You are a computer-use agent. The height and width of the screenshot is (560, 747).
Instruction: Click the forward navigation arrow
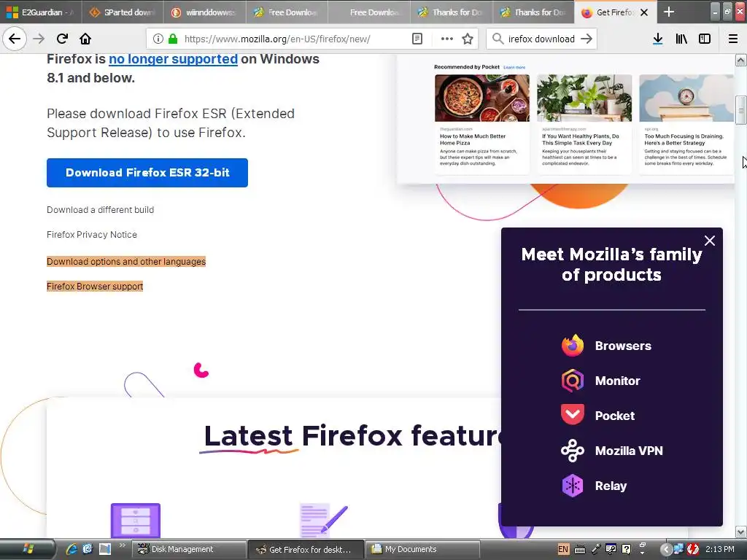click(x=39, y=39)
